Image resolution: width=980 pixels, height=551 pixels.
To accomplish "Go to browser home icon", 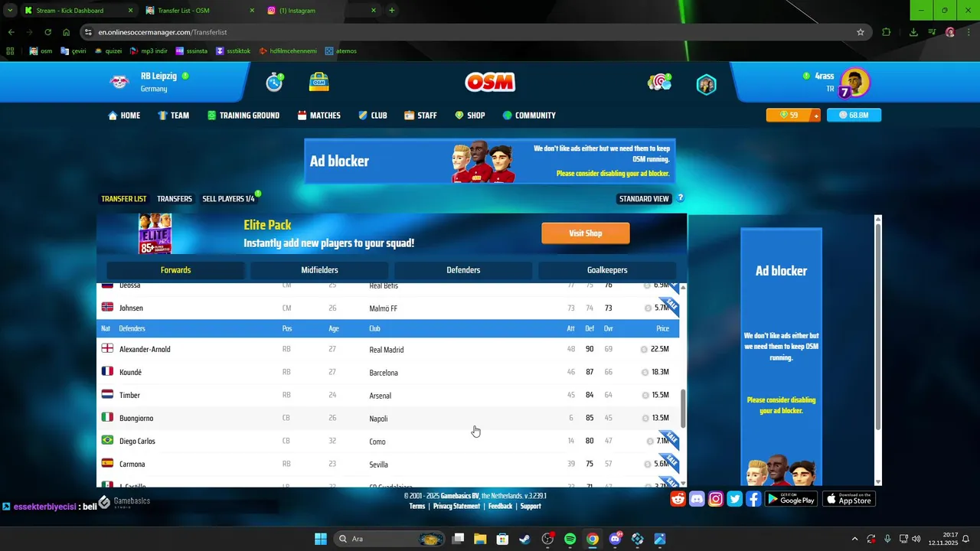I will pyautogui.click(x=66, y=32).
